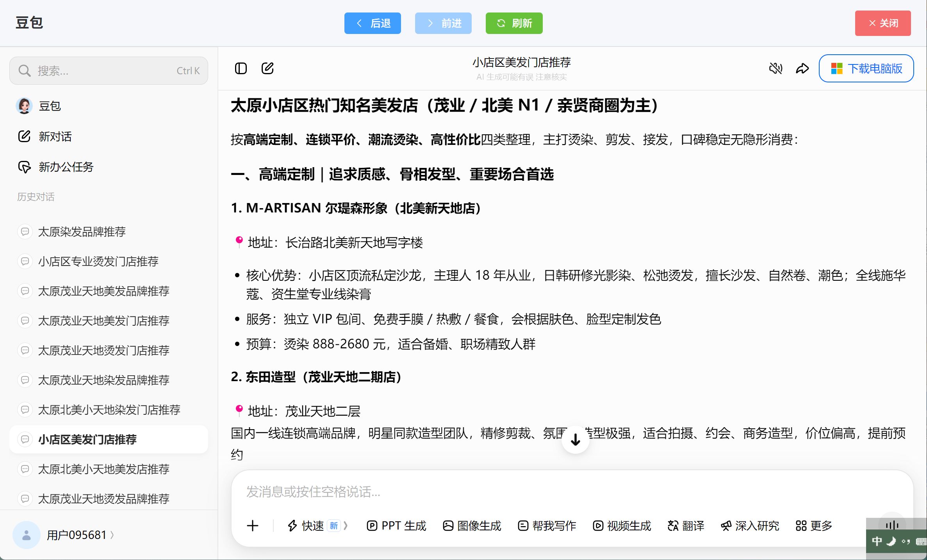This screenshot has width=927, height=560.
Task: Click the 新对话 edit icon in sidebar
Action: (x=24, y=136)
